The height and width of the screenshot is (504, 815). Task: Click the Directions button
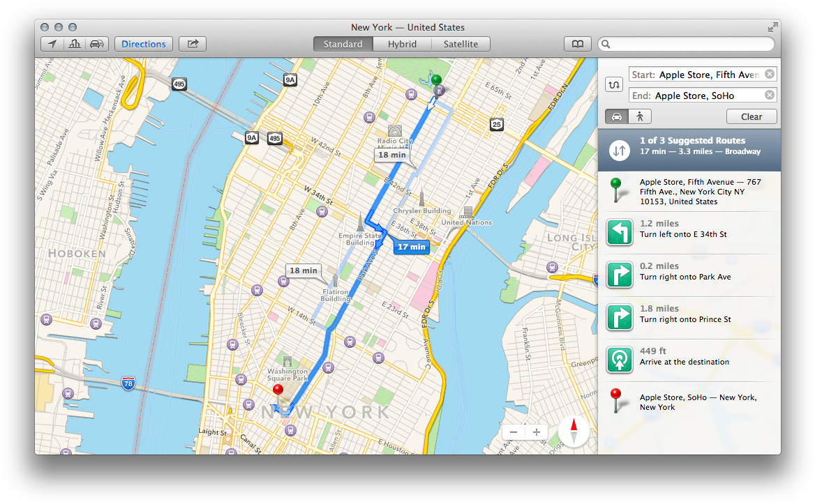point(143,43)
